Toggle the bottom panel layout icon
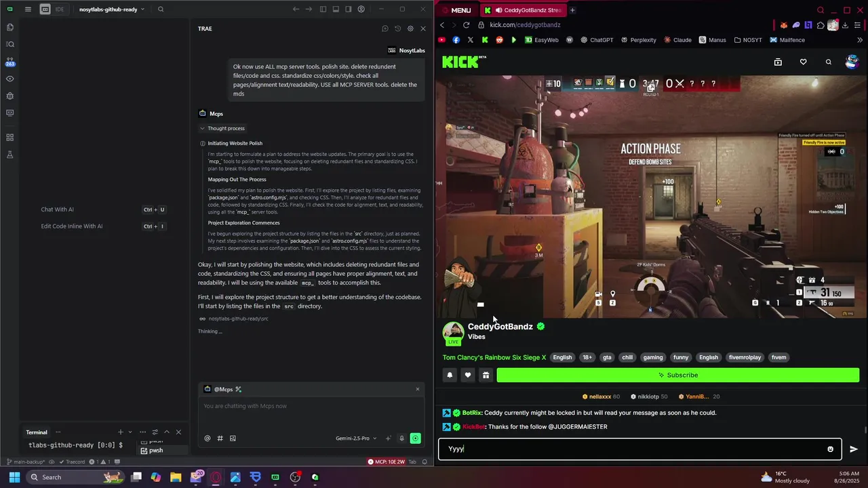 [336, 9]
